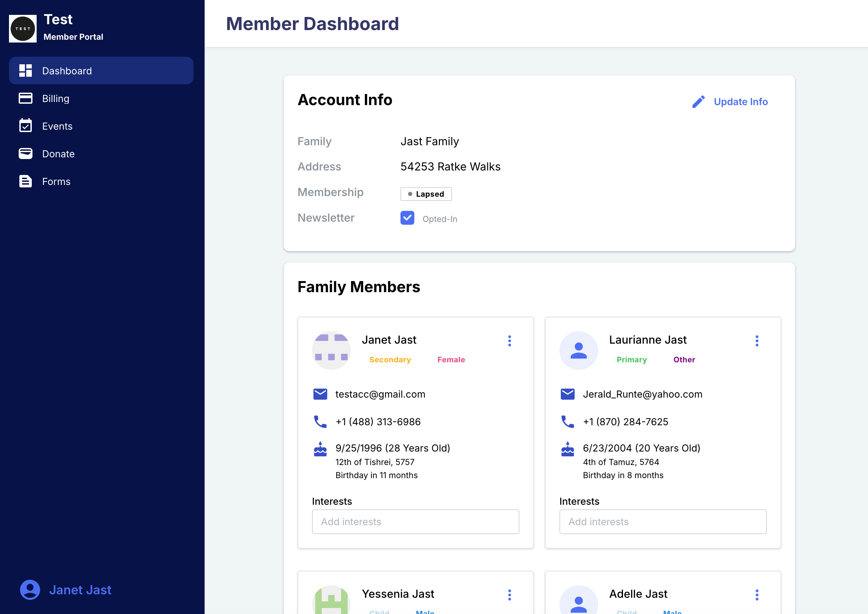868x614 pixels.
Task: Open Adelle Jast three-dot expander
Action: click(x=757, y=593)
